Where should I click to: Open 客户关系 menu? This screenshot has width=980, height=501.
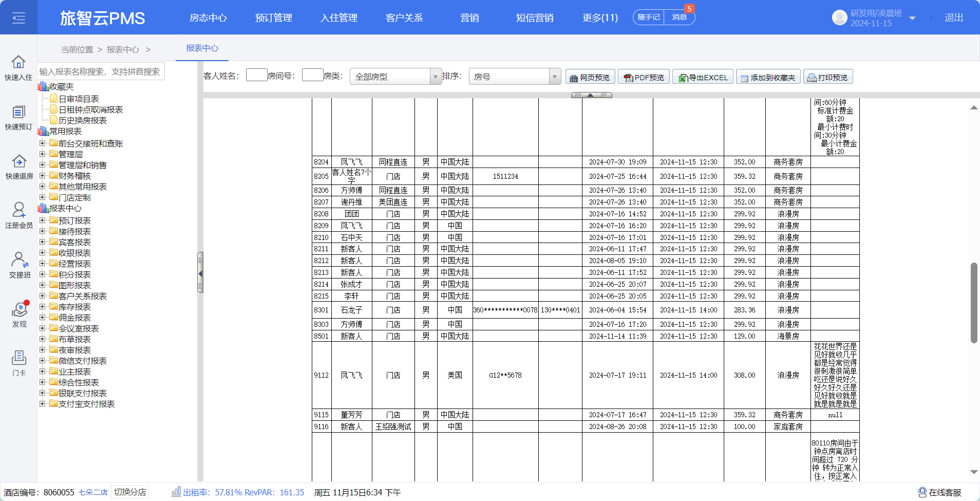(x=404, y=17)
